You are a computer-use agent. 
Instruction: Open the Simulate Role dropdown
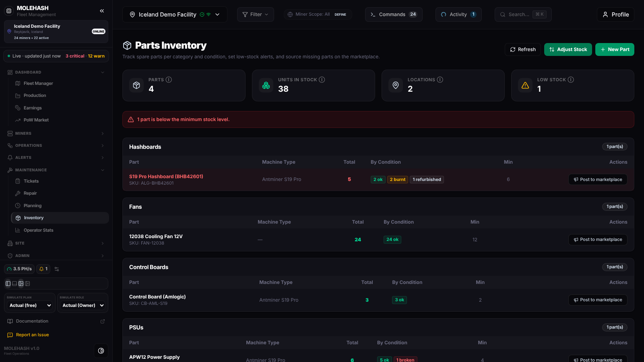coord(83,306)
